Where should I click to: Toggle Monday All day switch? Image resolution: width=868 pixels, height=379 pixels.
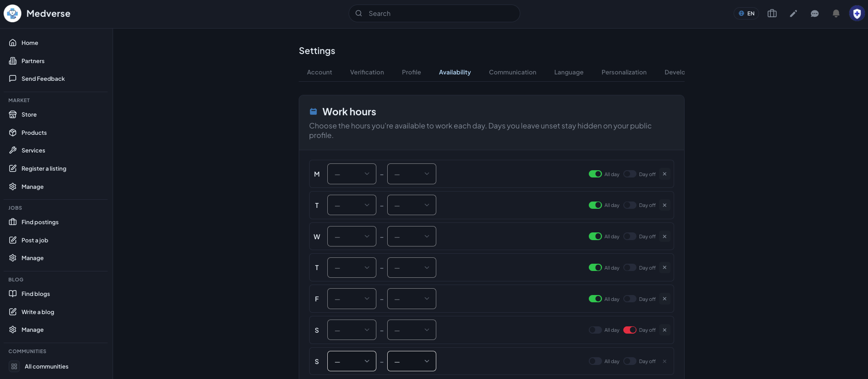[x=595, y=174]
